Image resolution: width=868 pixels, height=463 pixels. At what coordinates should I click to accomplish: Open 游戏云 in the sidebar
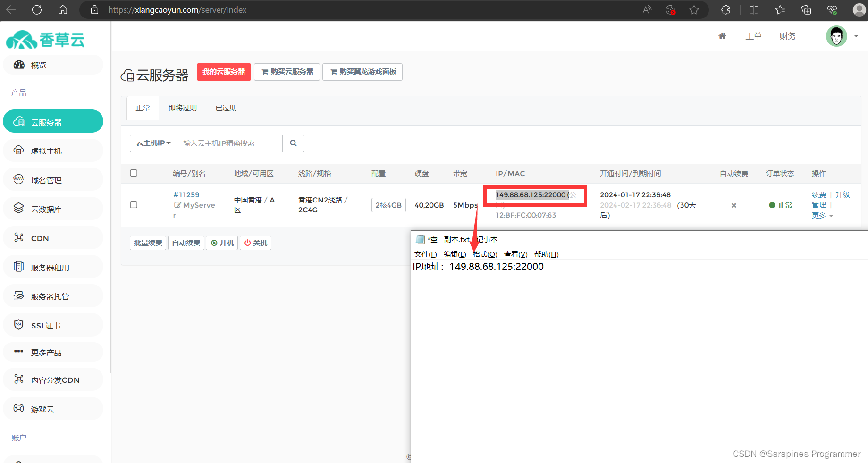tap(53, 409)
